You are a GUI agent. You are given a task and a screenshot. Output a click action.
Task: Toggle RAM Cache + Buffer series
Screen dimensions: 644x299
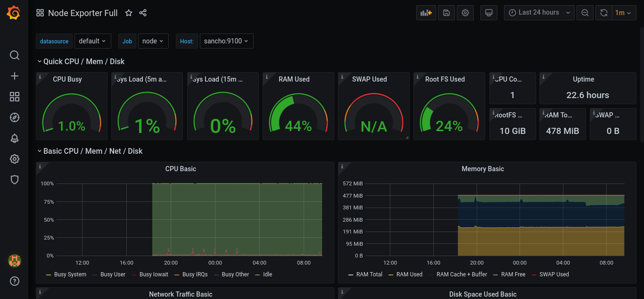coord(462,274)
